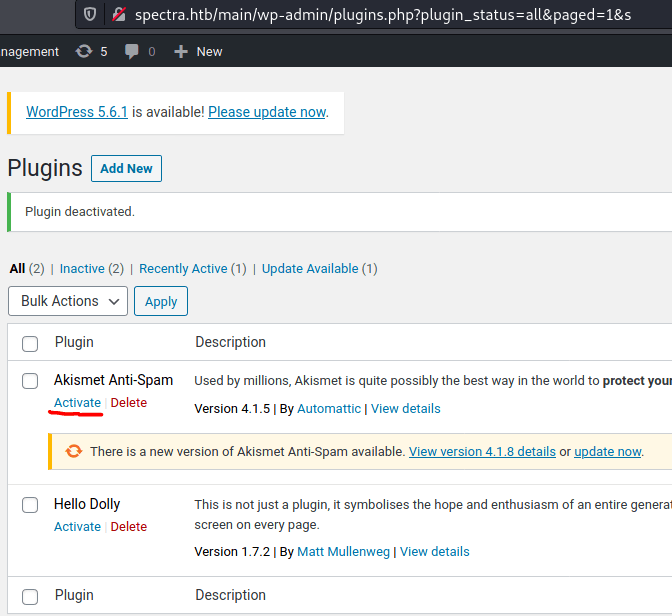Open the updates refresh icon in admin bar
The height and width of the screenshot is (616, 672).
(84, 51)
